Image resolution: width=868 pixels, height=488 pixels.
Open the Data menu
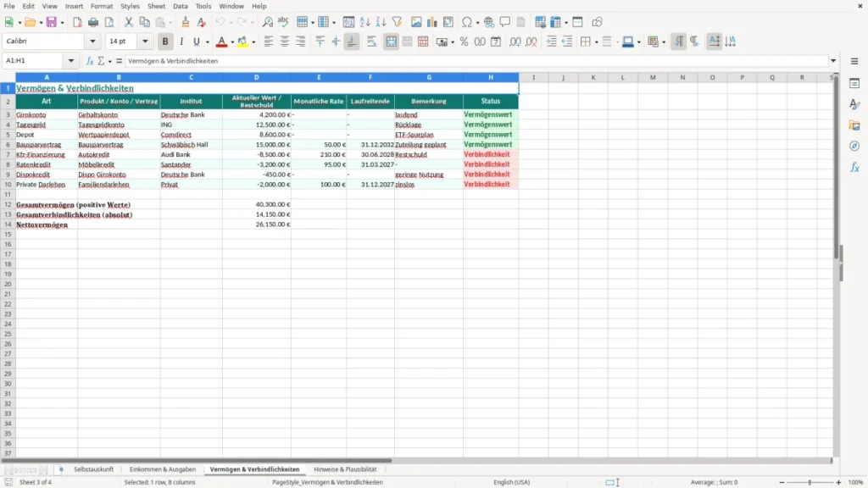(x=180, y=6)
